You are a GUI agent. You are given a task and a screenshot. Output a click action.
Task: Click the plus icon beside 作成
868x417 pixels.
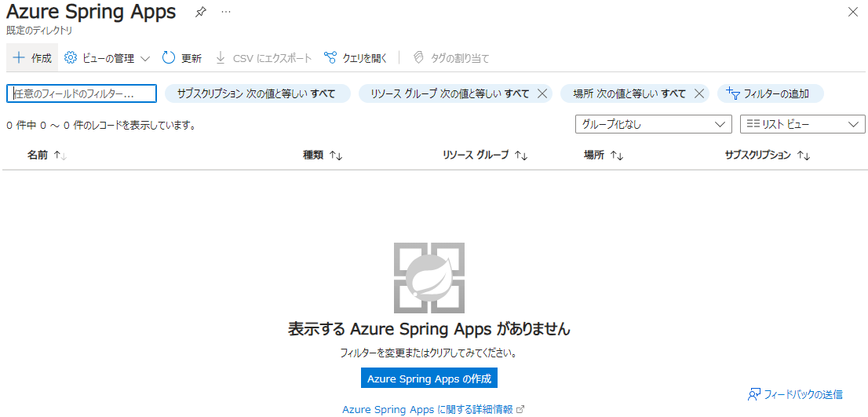(x=19, y=57)
